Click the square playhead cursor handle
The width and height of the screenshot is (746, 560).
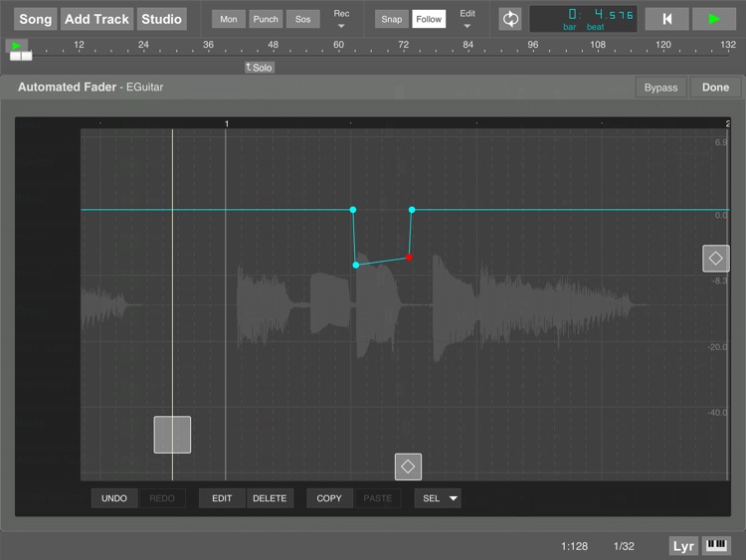[x=172, y=435]
